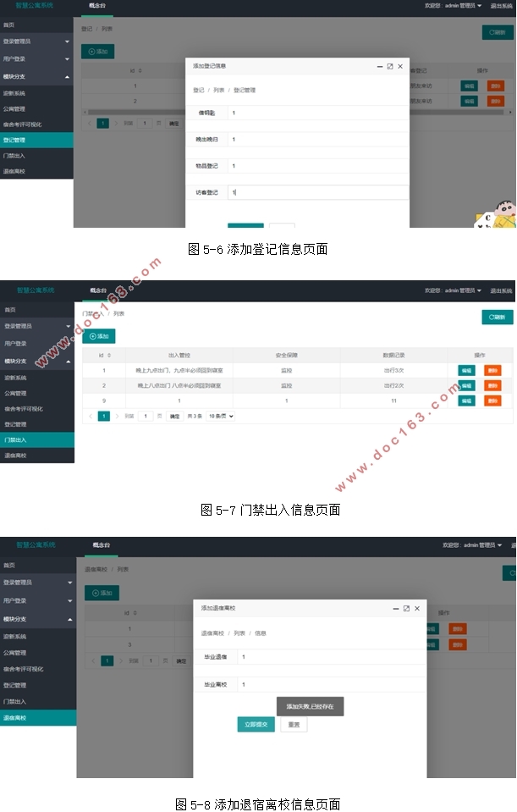Image resolution: width=517 pixels, height=812 pixels.
Task: Select 登记管理 in Figure 5-6 sidebar
Action: (x=36, y=140)
